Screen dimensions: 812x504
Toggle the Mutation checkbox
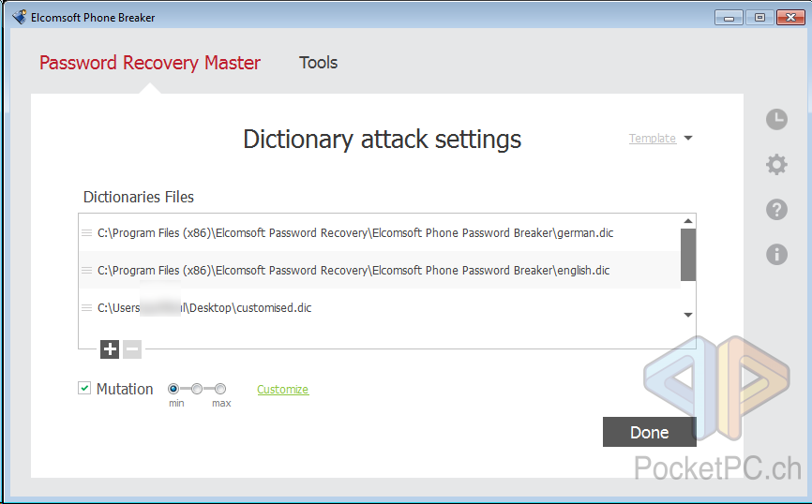coord(84,388)
